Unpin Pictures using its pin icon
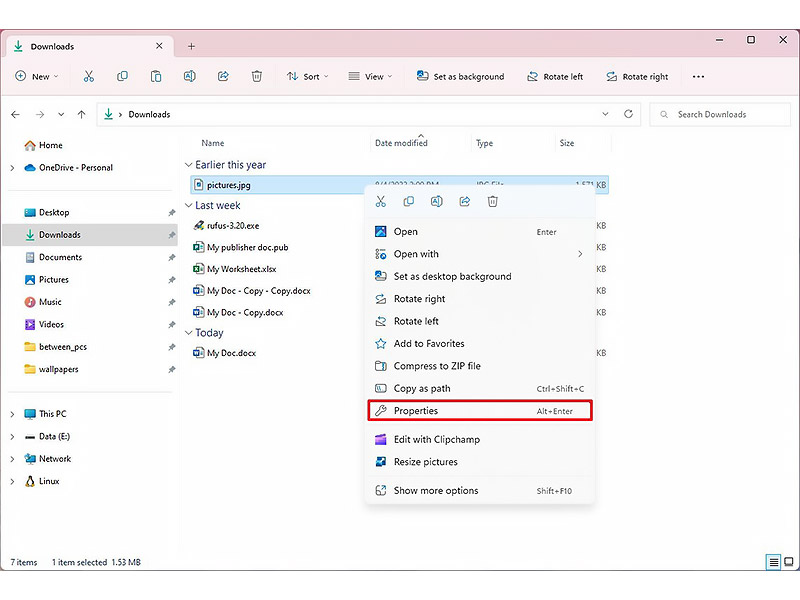 (x=172, y=280)
